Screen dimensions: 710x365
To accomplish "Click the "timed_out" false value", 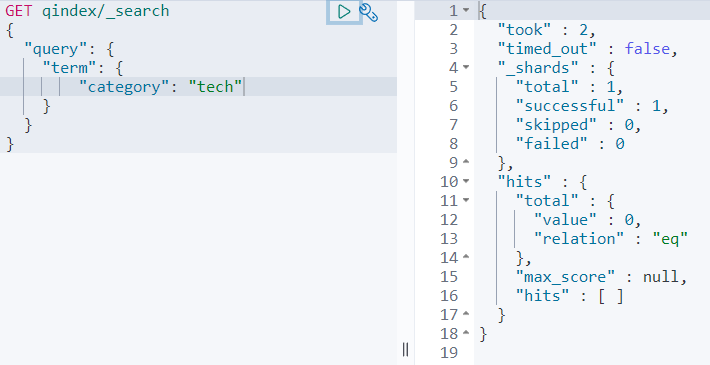I will tap(647, 49).
